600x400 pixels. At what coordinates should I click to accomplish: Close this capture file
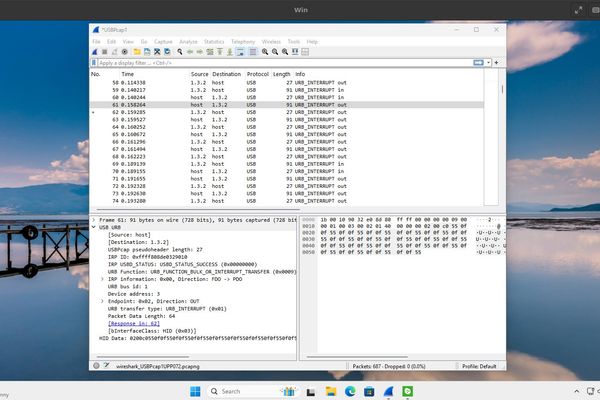pyautogui.click(x=157, y=52)
